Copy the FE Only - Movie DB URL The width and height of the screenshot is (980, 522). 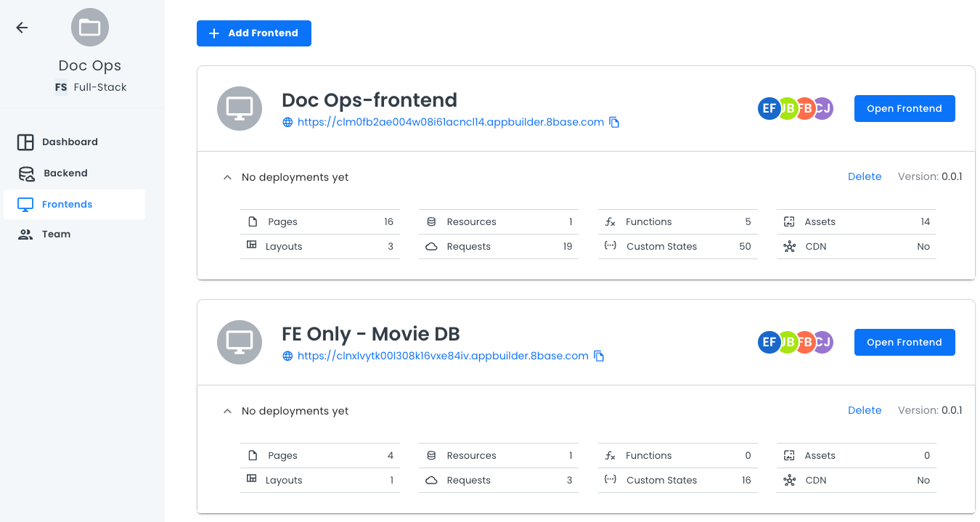pos(599,356)
